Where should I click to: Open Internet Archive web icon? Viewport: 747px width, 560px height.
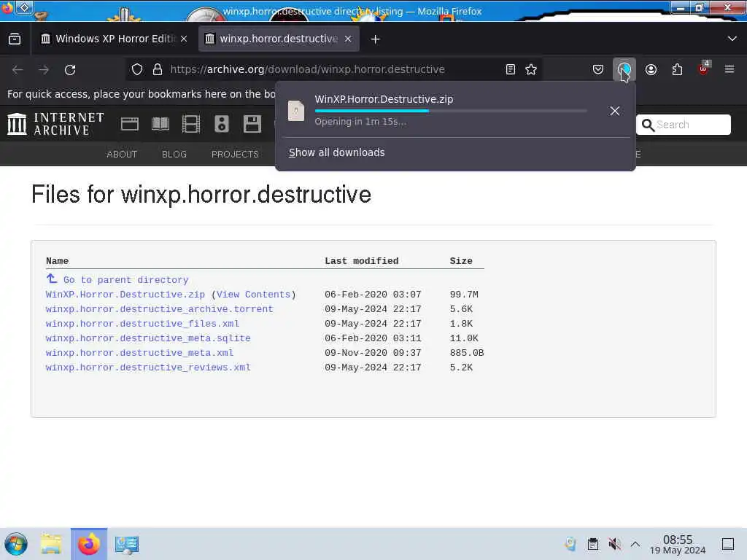tap(130, 124)
